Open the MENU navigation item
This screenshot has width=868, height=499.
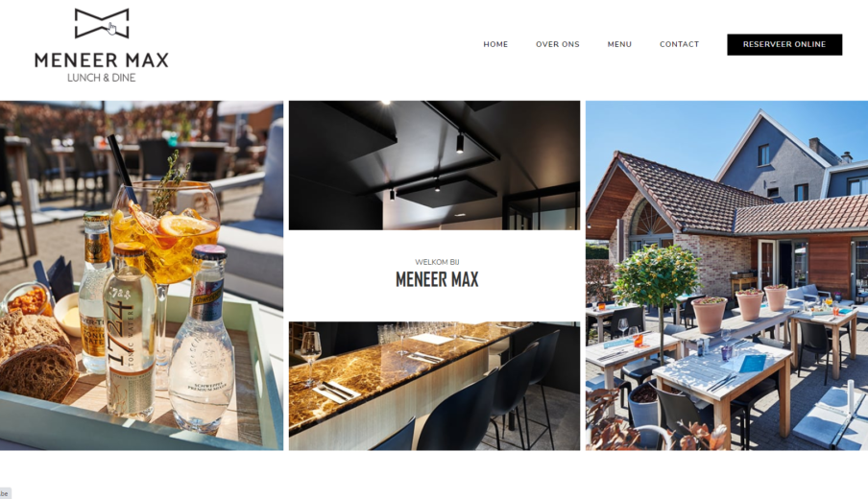point(619,44)
